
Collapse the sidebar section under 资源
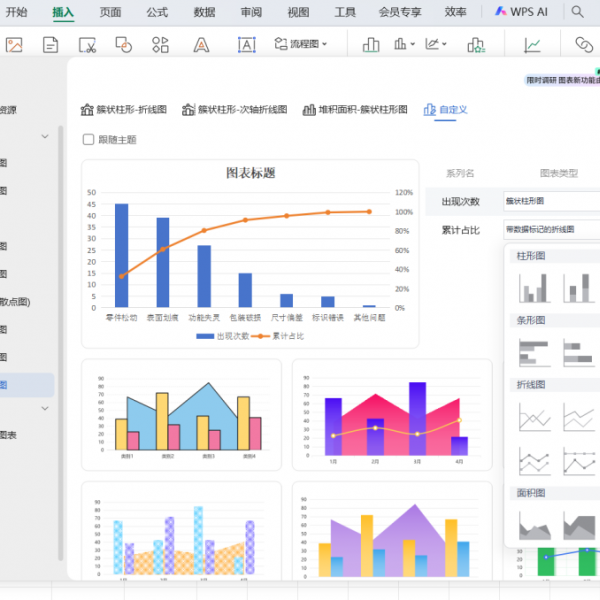pyautogui.click(x=45, y=136)
